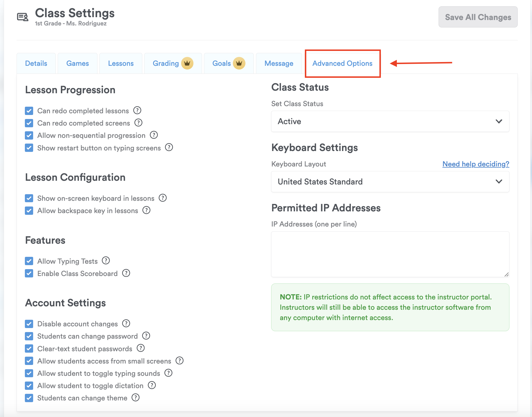This screenshot has height=417, width=532.
Task: Expand the Keyboard Layout dropdown
Action: click(x=390, y=182)
